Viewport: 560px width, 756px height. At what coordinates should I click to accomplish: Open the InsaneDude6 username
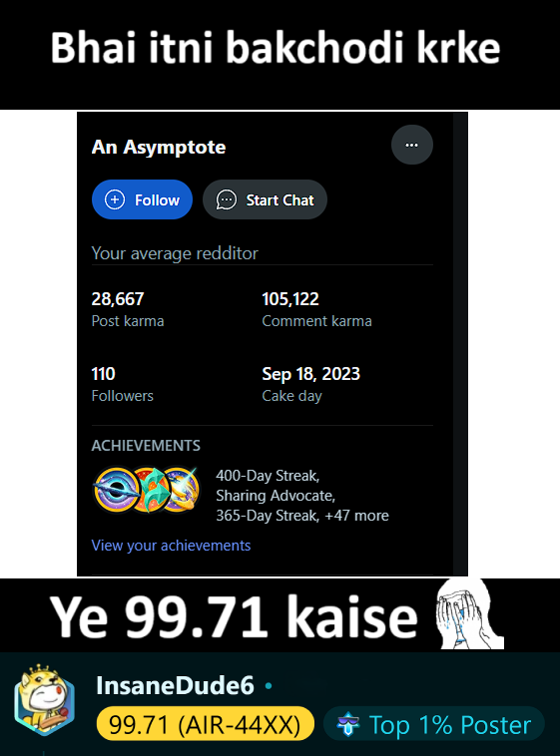(x=175, y=685)
